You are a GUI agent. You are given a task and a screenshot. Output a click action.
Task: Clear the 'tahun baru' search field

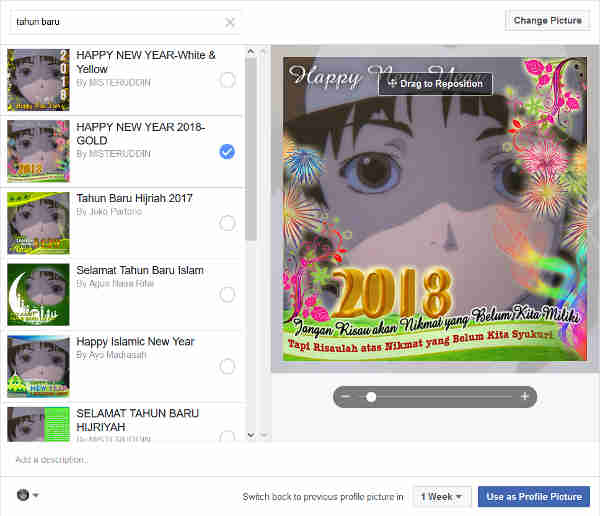(230, 23)
